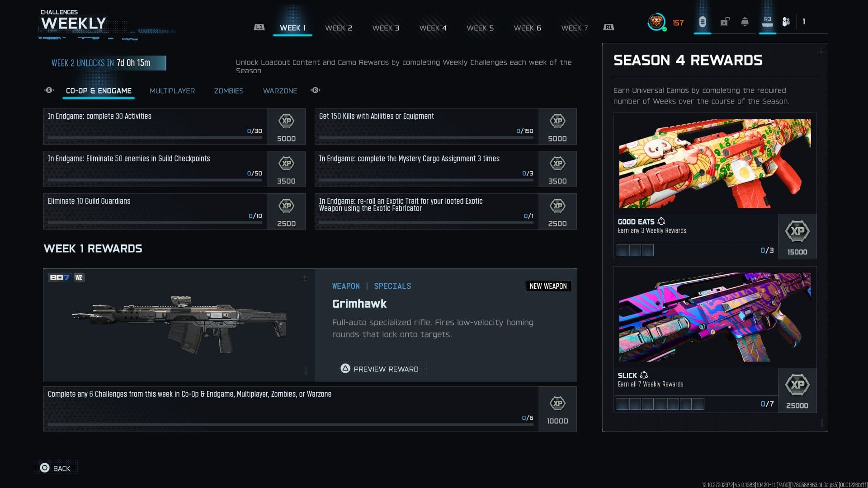Click XP icon for Guild Guardians challenge

[x=286, y=206]
